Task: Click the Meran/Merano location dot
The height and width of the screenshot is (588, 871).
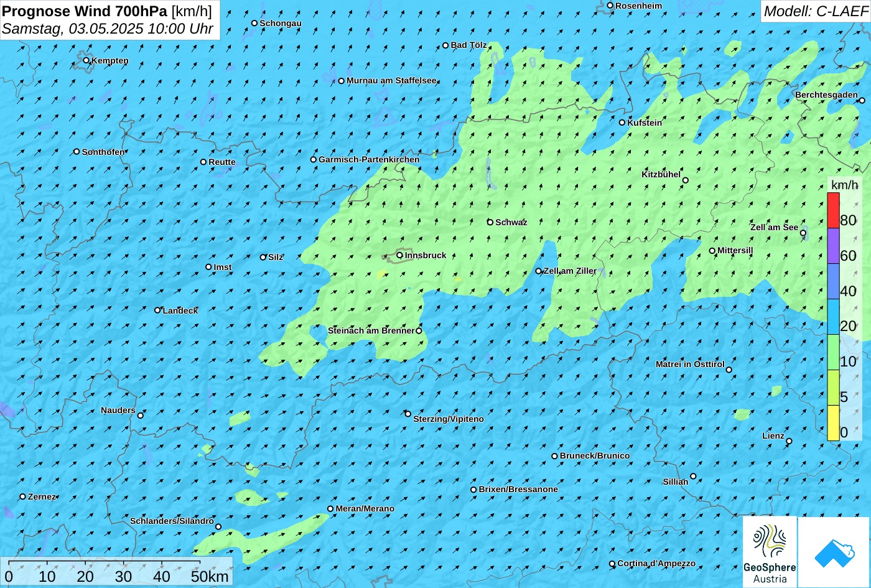Action: pyautogui.click(x=330, y=509)
